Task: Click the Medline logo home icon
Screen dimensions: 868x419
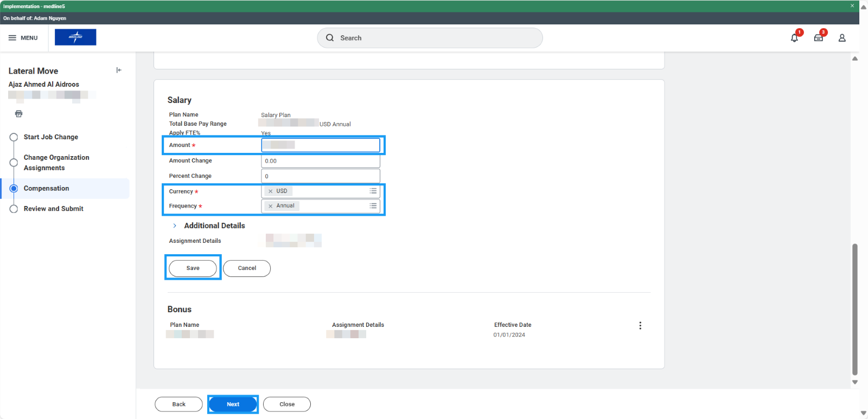Action: 75,37
